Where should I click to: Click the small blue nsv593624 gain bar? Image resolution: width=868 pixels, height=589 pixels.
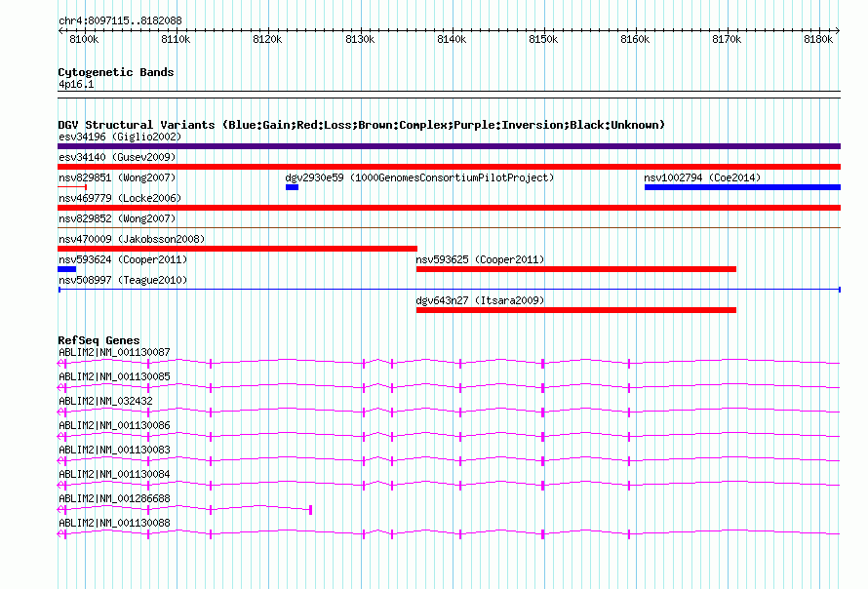(67, 269)
